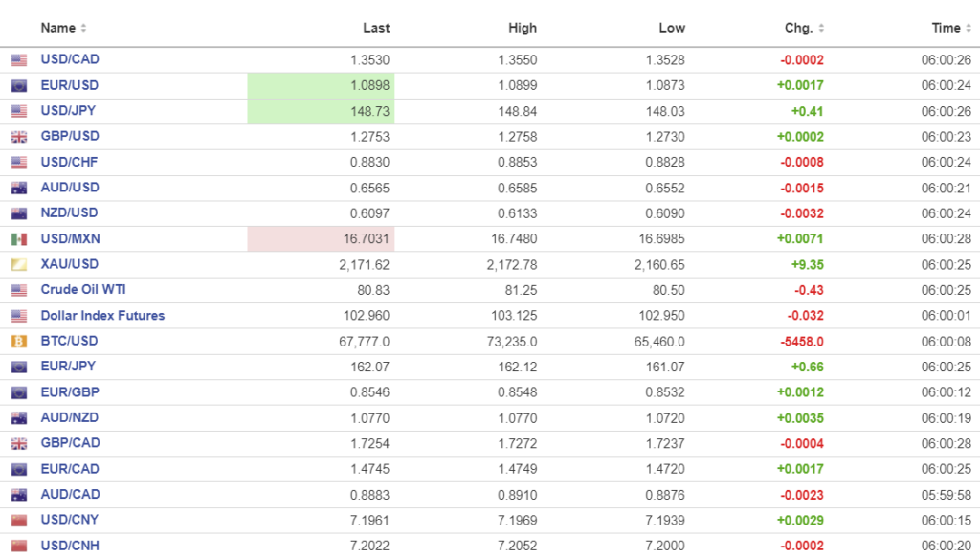Click the Mexico flag icon beside USD/MXN

[x=19, y=238]
